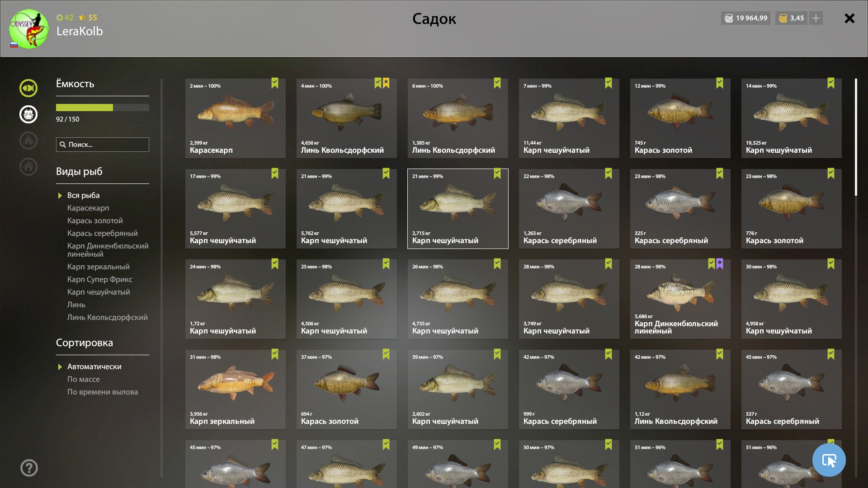Image resolution: width=868 pixels, height=488 pixels.
Task: Click the LeraKolb profile avatar
Action: [x=29, y=29]
